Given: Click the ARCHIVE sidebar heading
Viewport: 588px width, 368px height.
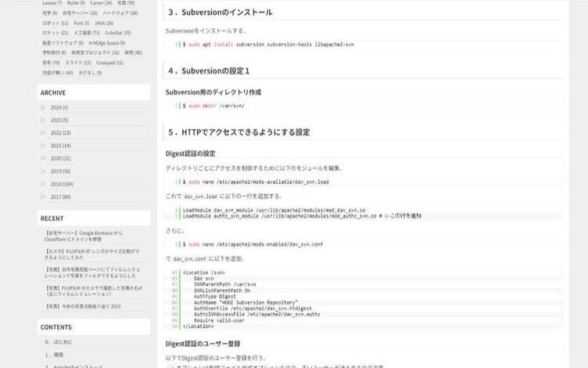Looking at the screenshot, I should 53,92.
